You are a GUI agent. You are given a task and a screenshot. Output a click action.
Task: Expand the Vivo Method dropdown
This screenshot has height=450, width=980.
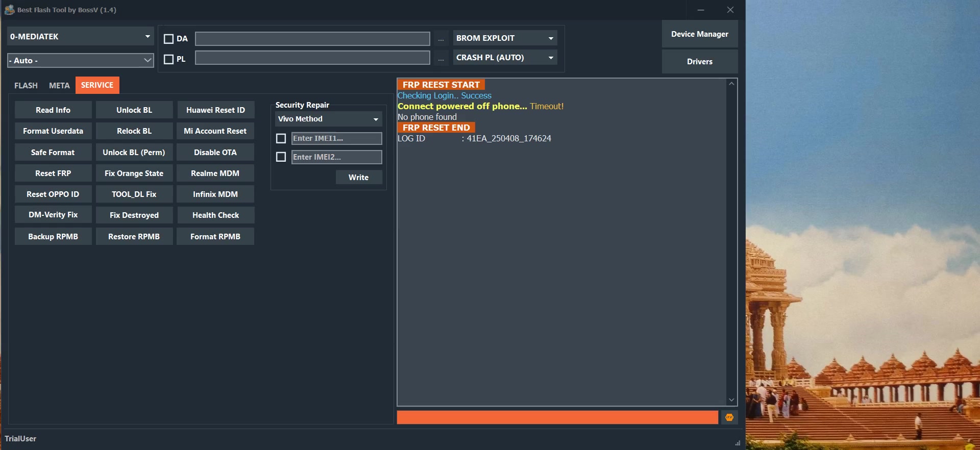328,119
